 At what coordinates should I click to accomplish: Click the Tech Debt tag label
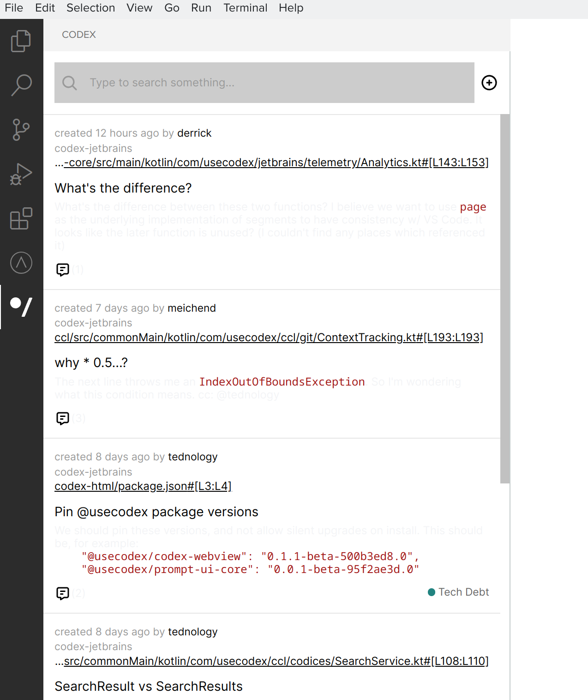(x=463, y=592)
